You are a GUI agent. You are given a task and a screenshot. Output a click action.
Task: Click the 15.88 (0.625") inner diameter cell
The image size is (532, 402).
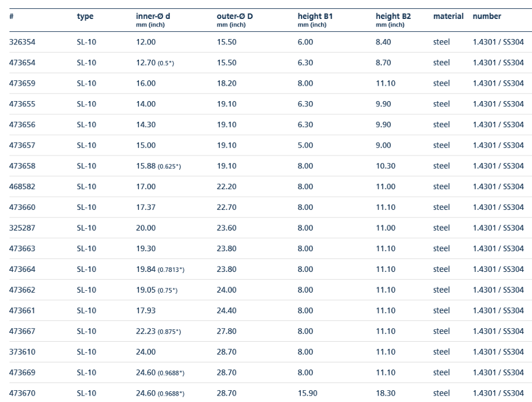158,166
